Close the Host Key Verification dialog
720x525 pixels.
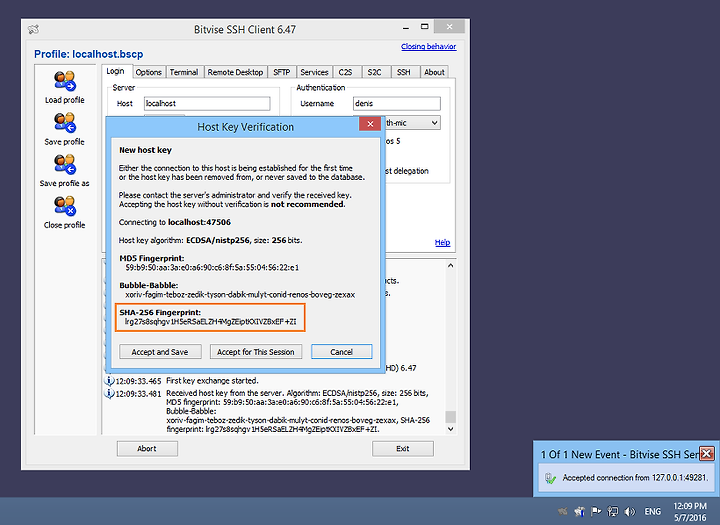(370, 124)
